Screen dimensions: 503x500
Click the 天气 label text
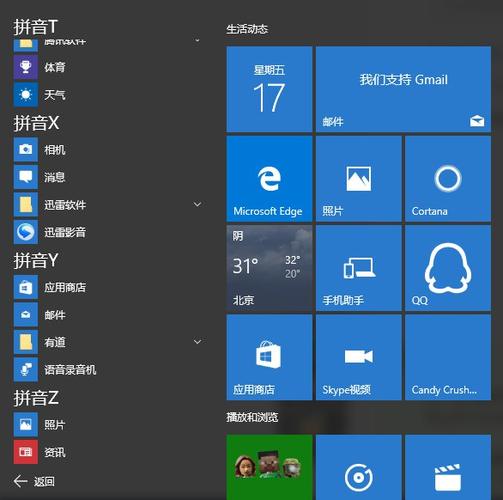[55, 95]
